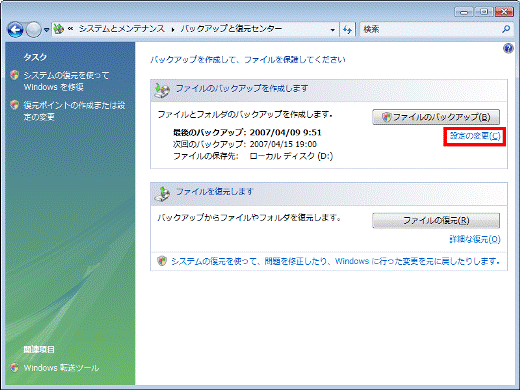This screenshot has height=390, width=520.
Task: Click shield icon before bottom システムの復元 link
Action: [x=162, y=261]
